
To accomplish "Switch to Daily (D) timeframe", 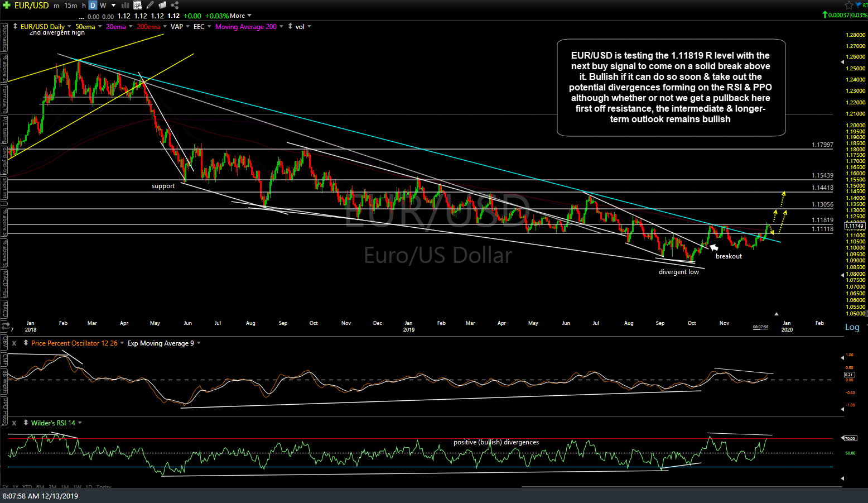I will click(x=93, y=5).
